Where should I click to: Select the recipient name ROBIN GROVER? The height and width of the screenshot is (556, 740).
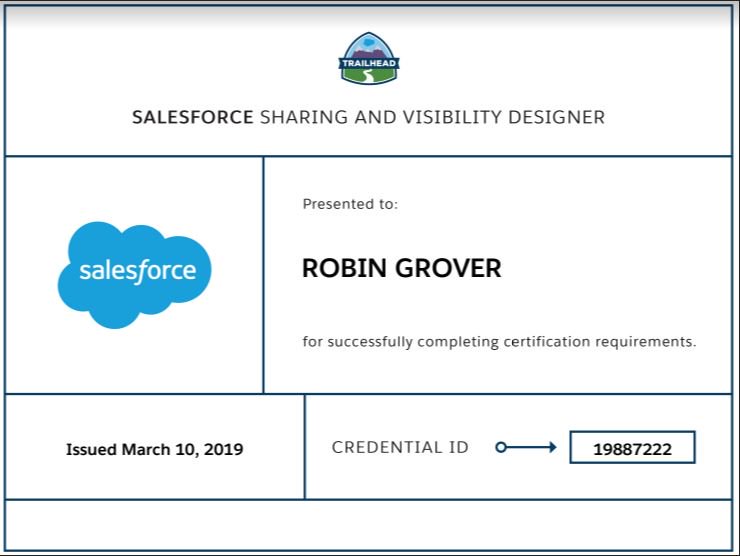[x=402, y=268]
